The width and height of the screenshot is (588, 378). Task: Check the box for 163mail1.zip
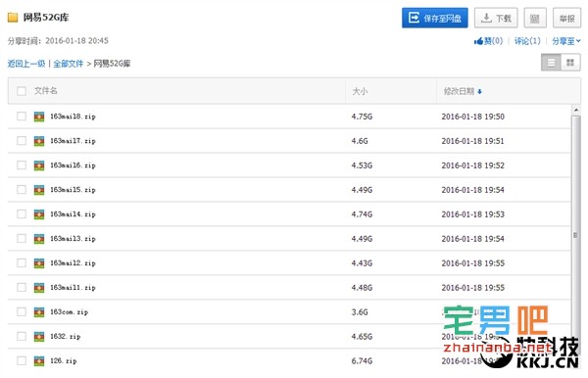click(x=22, y=287)
